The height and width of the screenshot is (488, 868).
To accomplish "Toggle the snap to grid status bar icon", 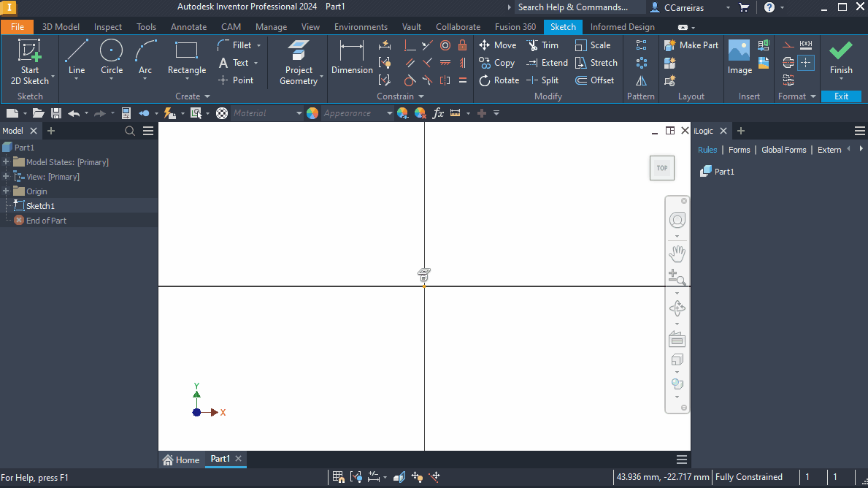I will tap(338, 477).
